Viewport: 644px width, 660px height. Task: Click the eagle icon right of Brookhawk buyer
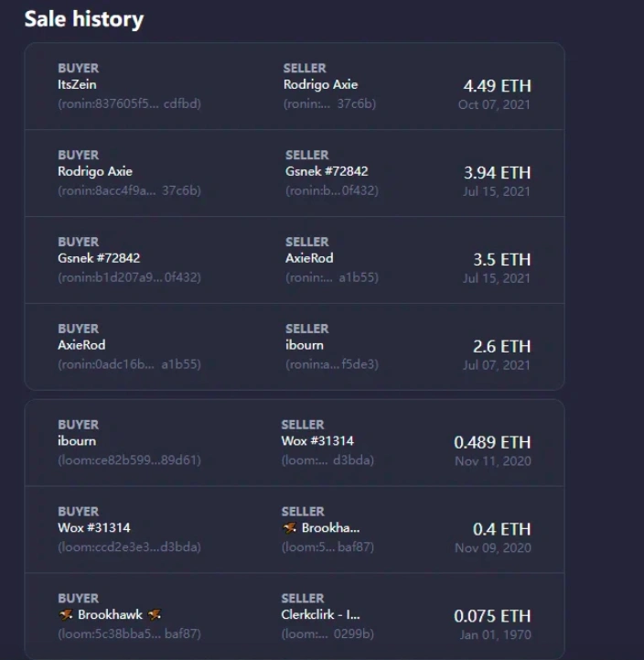tap(155, 614)
